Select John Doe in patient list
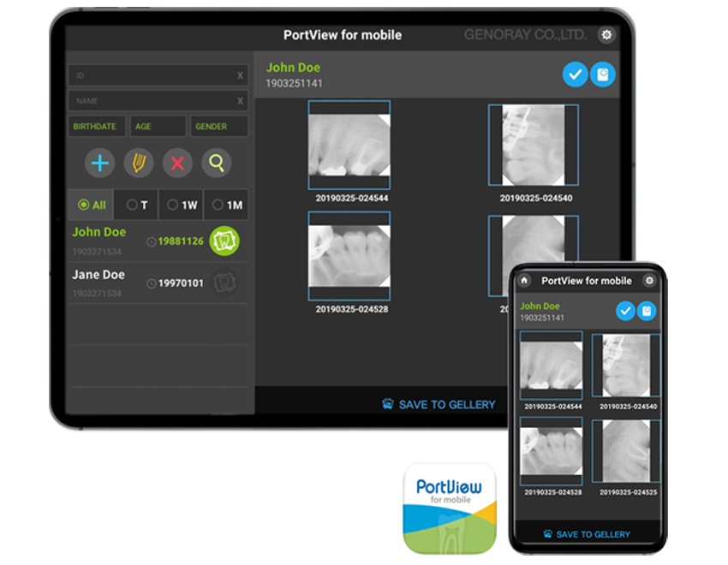This screenshot has width=728, height=565. [x=158, y=241]
